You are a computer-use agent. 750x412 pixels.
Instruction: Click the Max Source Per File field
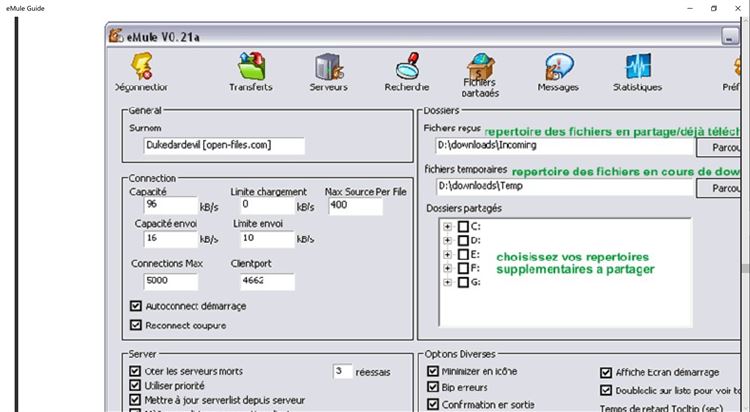tap(355, 206)
